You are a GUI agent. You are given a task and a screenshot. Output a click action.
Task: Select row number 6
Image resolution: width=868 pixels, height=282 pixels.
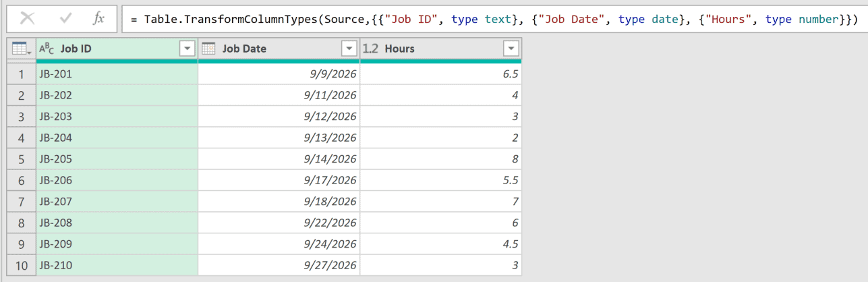pos(22,180)
